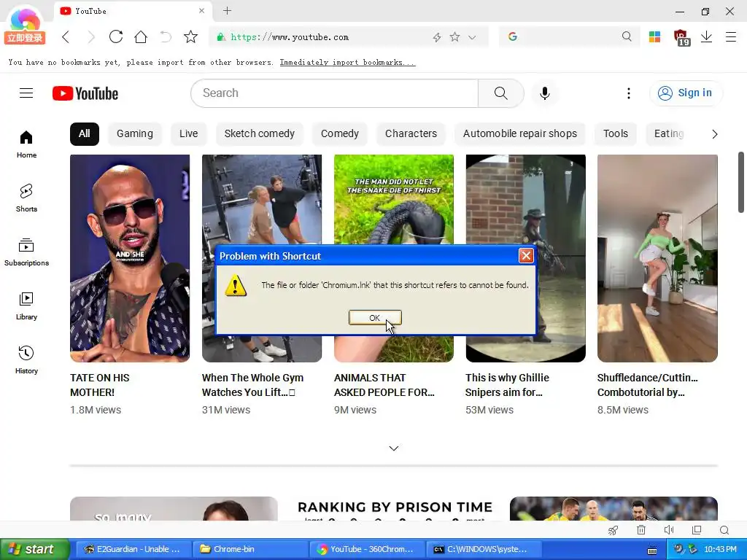Search with your voice microphone icon
747x560 pixels.
point(545,93)
